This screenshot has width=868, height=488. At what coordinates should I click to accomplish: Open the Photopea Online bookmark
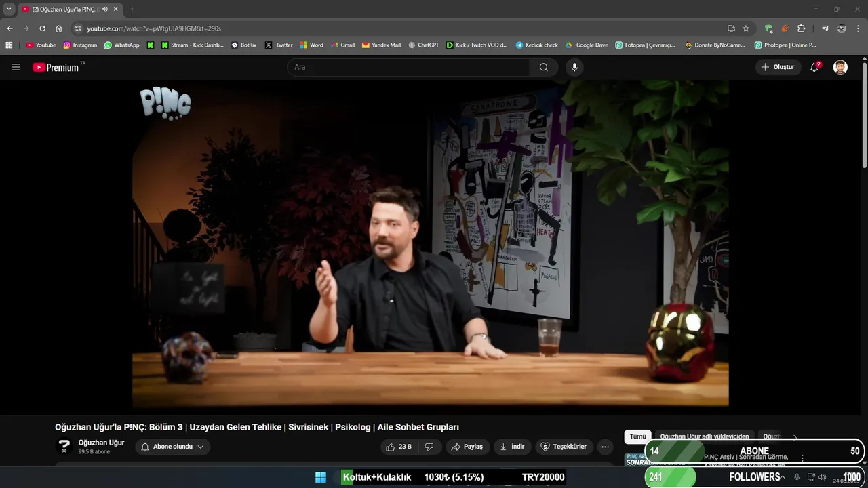point(785,45)
